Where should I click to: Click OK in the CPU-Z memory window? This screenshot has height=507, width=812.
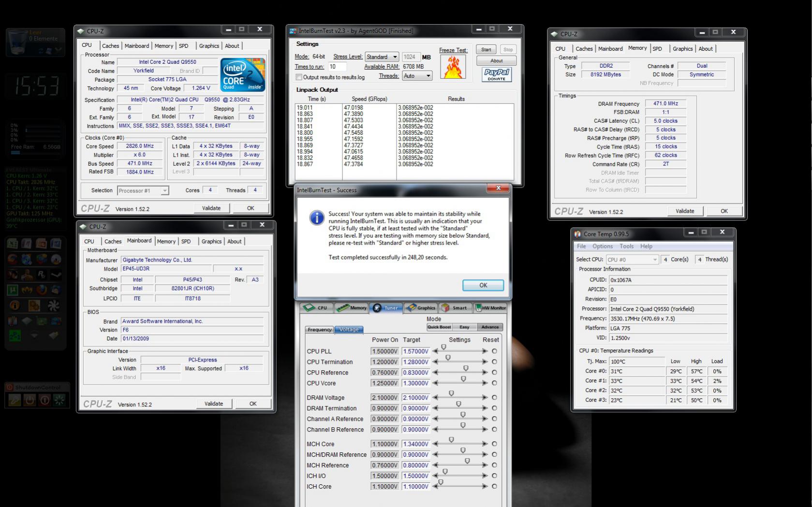click(724, 211)
